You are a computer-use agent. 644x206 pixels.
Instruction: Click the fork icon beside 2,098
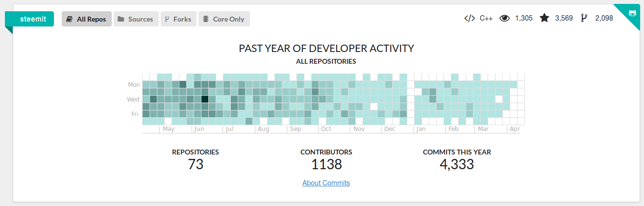point(584,18)
